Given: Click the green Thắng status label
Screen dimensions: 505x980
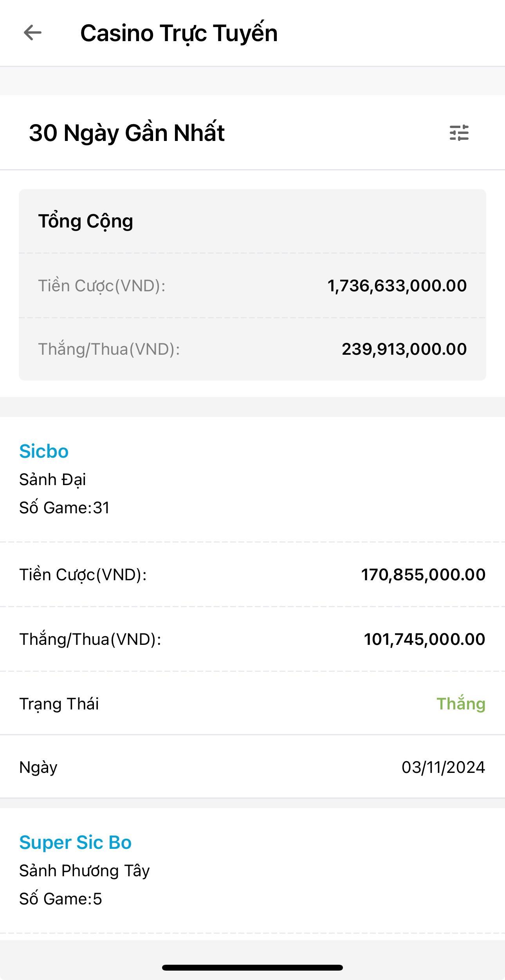Looking at the screenshot, I should pos(461,704).
